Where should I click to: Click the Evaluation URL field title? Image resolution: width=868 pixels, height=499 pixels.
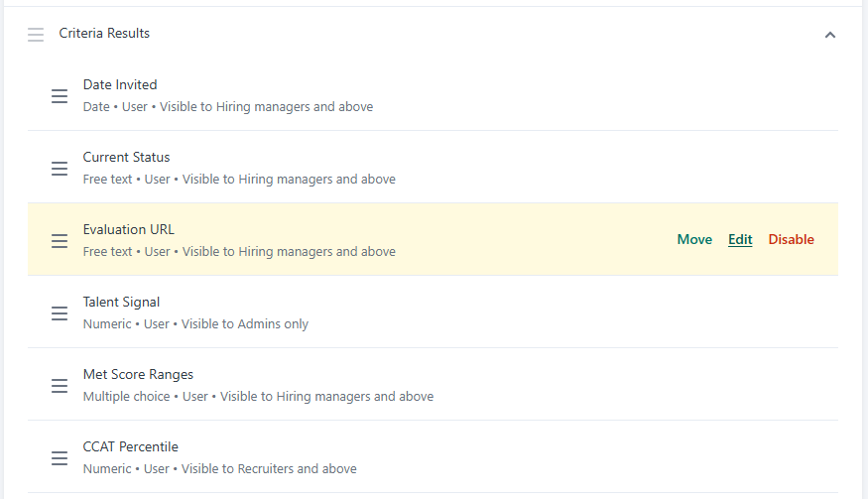click(128, 229)
